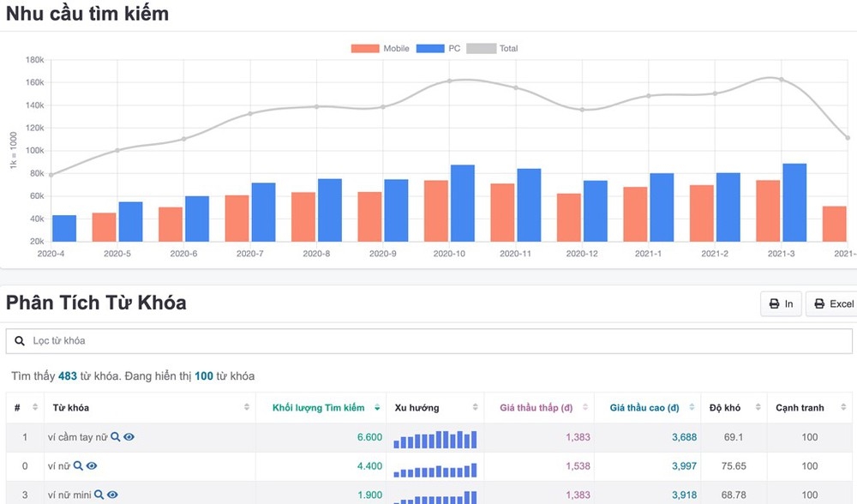The image size is (857, 504).
Task: Sort the table by "Cạnh tranh"
Action: 799,407
